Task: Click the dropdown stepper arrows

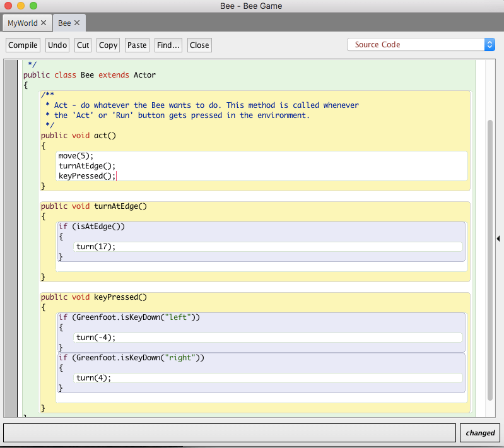Action: click(489, 45)
